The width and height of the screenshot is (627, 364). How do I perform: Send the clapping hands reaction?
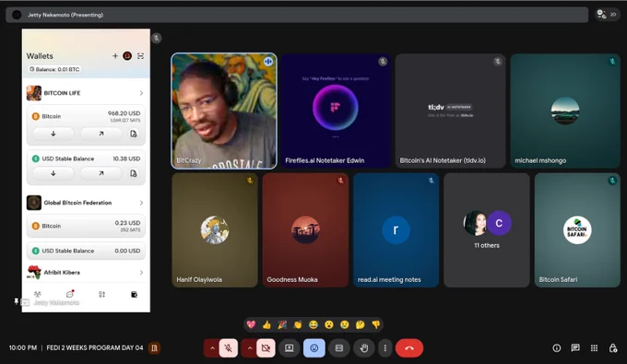pyautogui.click(x=298, y=324)
